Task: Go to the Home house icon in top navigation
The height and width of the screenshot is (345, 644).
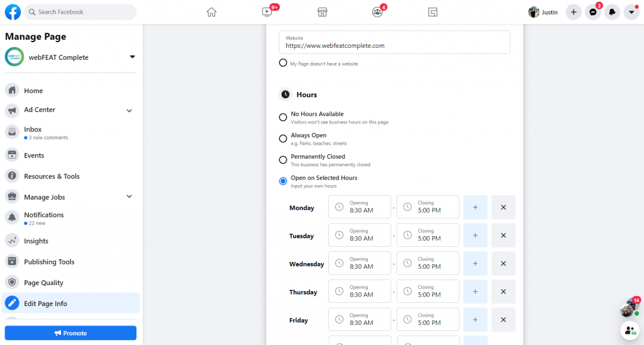Action: 211,12
